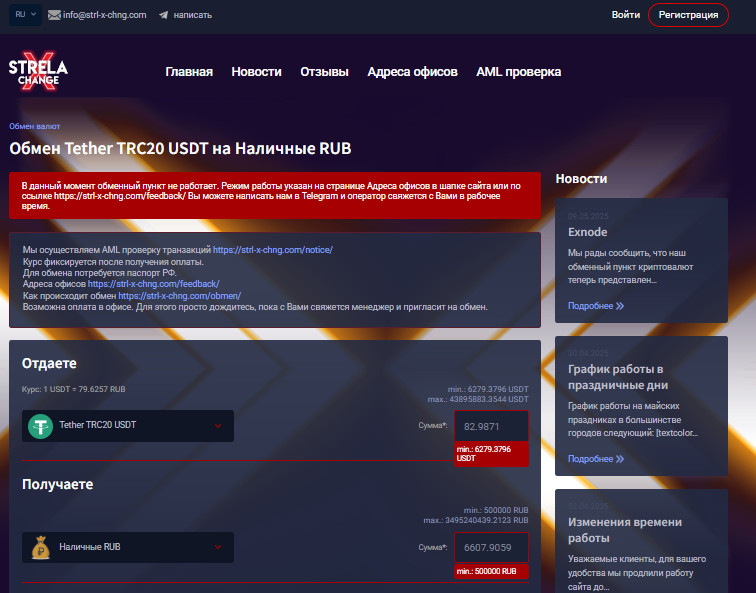Screen dimensions: 756x593
Task: Click the Изменения времени работы news title
Action: (x=625, y=530)
